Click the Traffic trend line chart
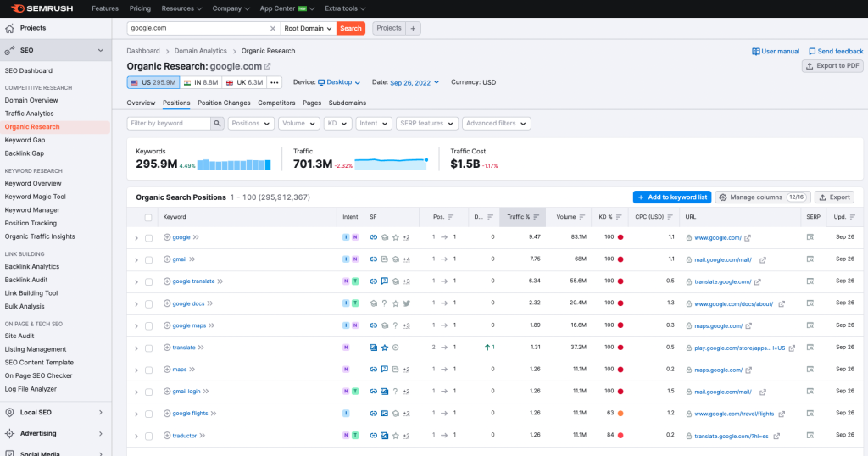The image size is (868, 456). [391, 164]
